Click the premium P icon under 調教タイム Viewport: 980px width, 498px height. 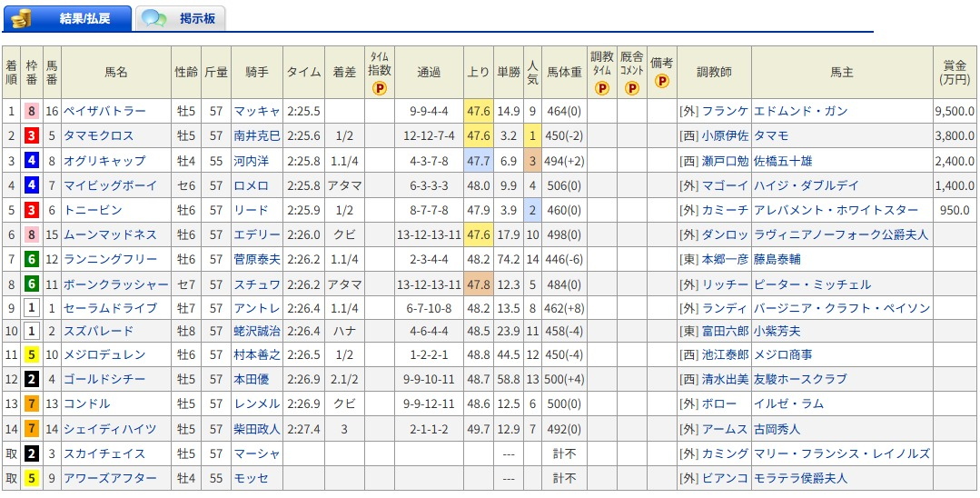click(x=601, y=88)
